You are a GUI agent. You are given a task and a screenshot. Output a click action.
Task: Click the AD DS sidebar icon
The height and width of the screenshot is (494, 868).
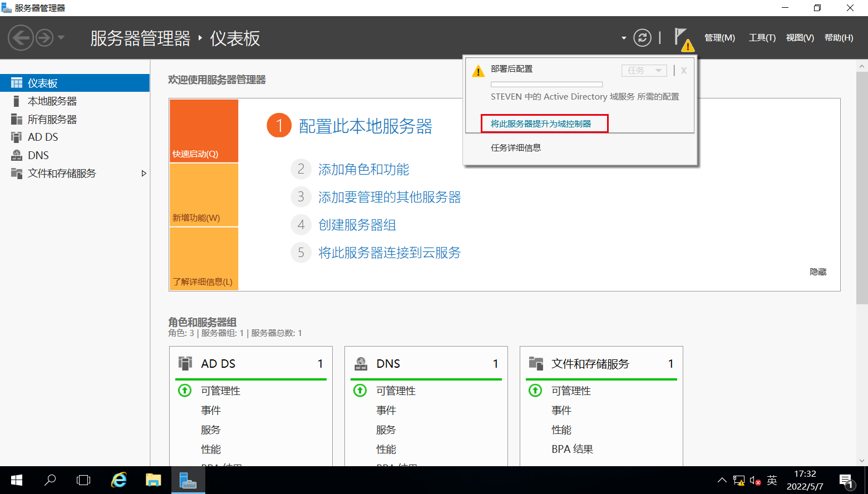coord(17,137)
